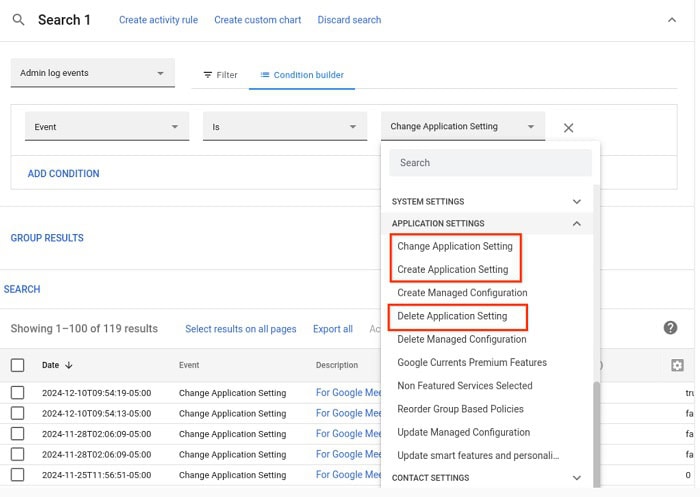Click the Date column sort arrow
This screenshot has width=700, height=497.
69,366
